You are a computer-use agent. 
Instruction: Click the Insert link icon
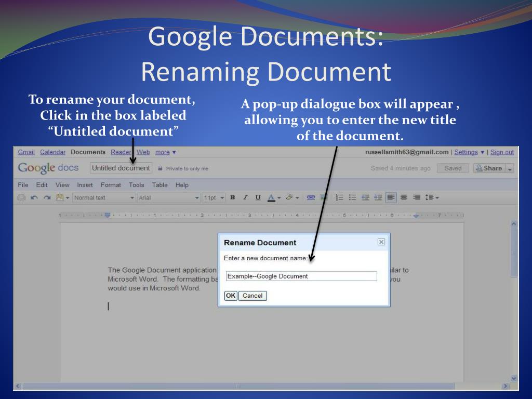pos(311,197)
